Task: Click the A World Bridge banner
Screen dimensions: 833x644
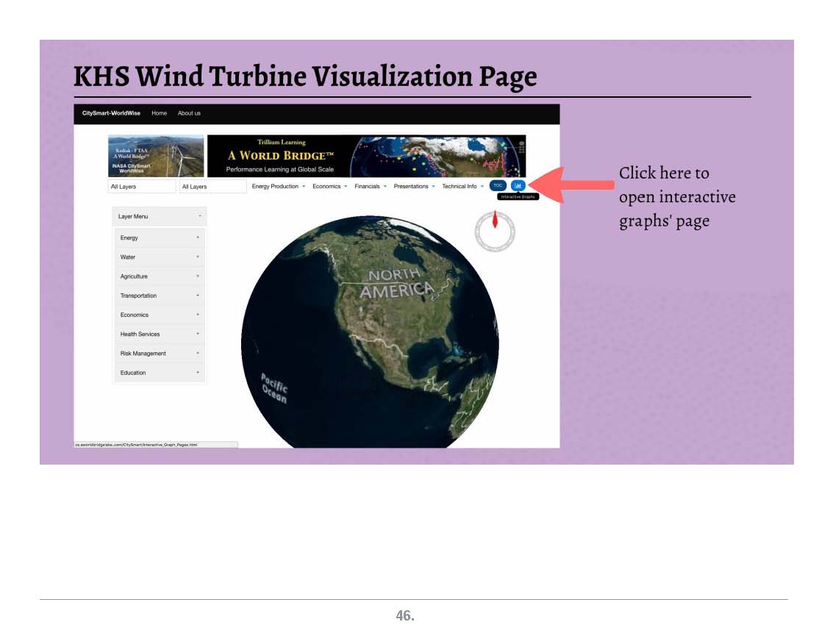Action: click(366, 156)
